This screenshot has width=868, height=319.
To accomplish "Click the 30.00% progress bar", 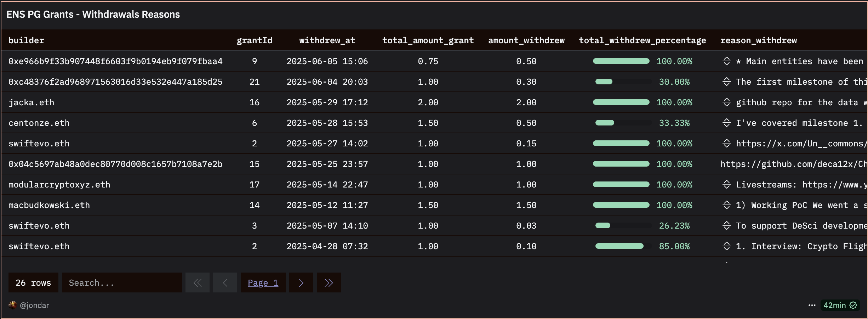I will (623, 82).
